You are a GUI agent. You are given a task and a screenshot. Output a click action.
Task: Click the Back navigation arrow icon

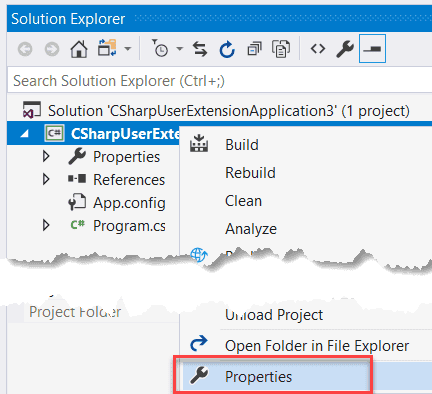coord(25,49)
